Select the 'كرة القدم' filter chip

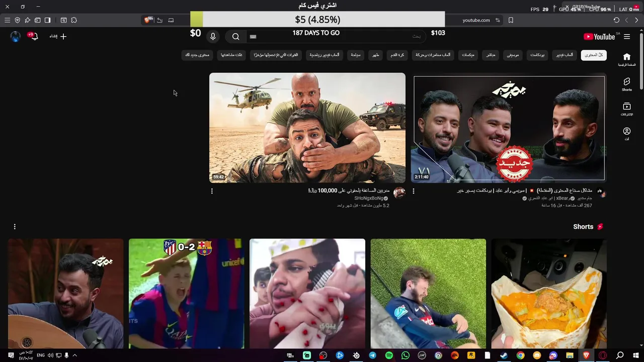tap(397, 55)
